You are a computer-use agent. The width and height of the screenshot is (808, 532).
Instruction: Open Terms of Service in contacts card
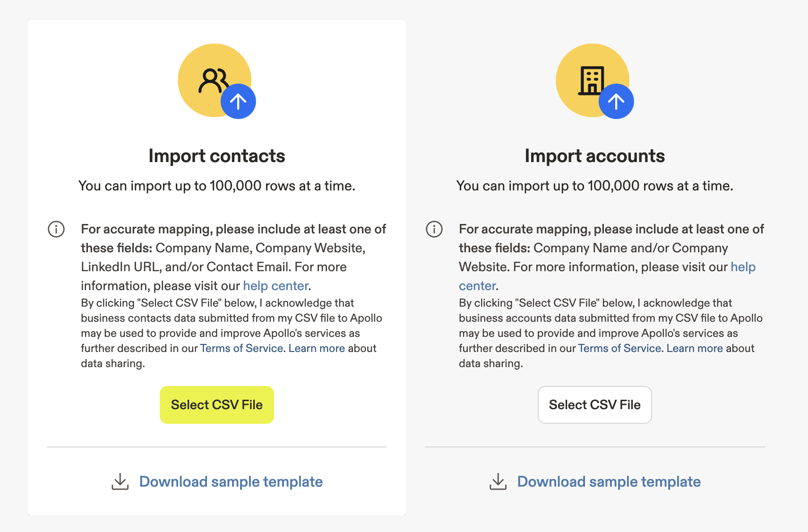click(x=241, y=348)
